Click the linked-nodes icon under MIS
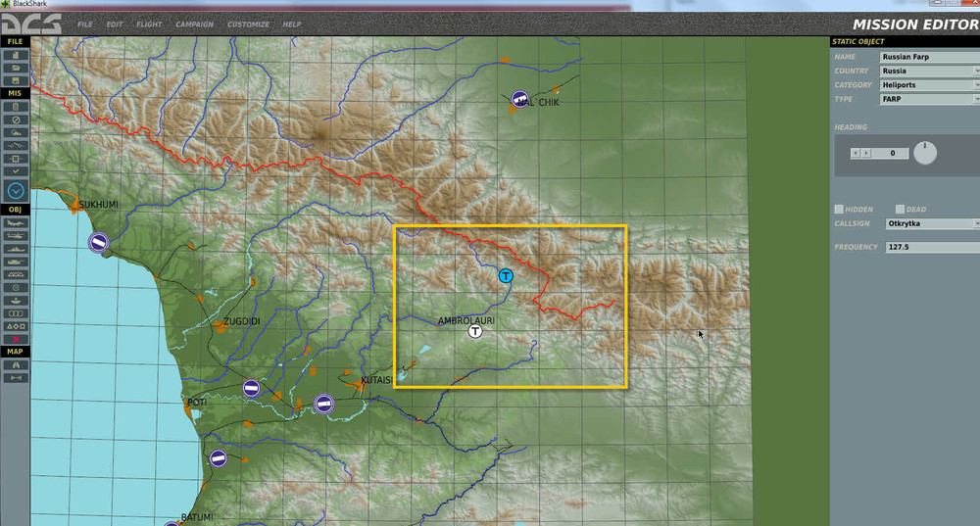The image size is (980, 526). (x=16, y=146)
